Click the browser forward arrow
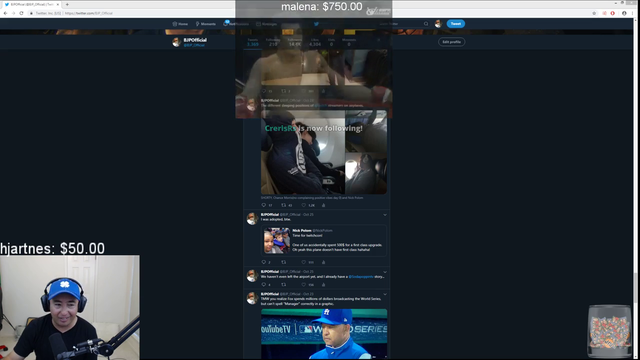This screenshot has width=640, height=360. tap(13, 13)
